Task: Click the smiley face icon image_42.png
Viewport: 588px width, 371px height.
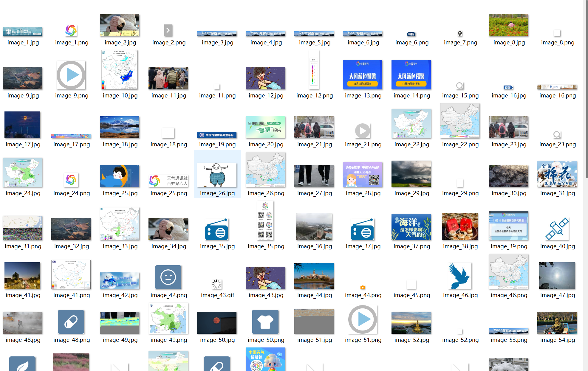Action: tap(168, 277)
